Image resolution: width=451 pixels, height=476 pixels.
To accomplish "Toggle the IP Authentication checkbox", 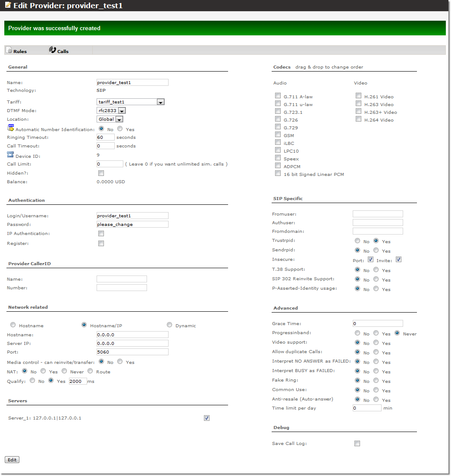I will (x=101, y=234).
